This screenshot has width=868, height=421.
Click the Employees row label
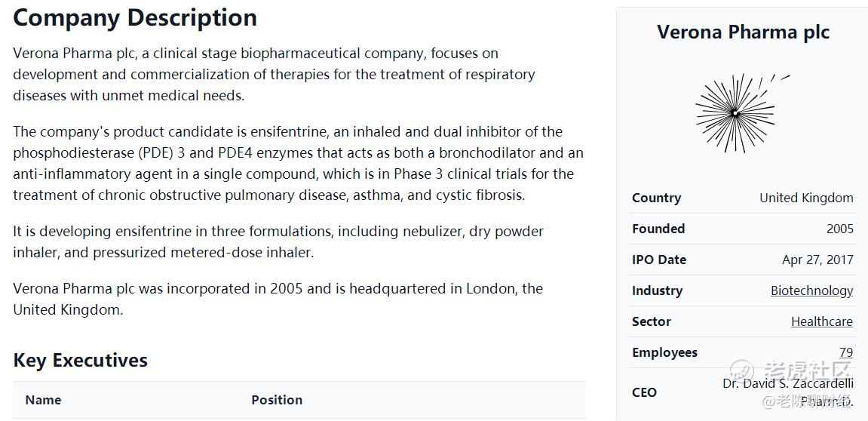(664, 352)
